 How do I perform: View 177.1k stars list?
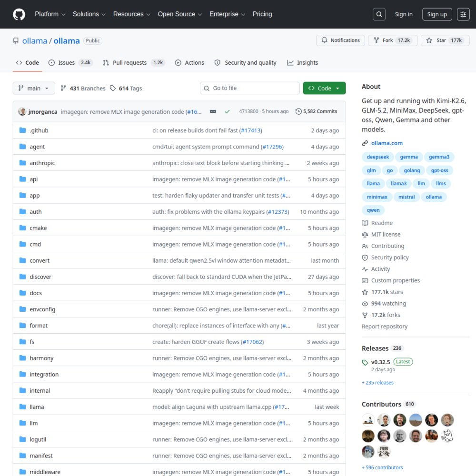[383, 292]
